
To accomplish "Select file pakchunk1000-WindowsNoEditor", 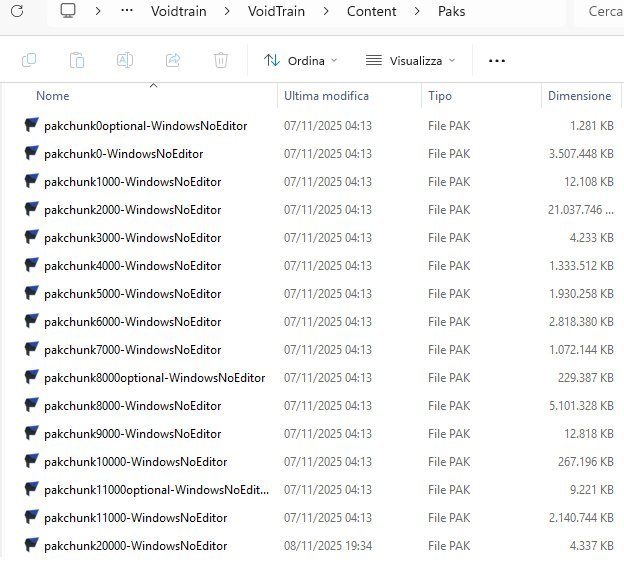I will pos(133,181).
